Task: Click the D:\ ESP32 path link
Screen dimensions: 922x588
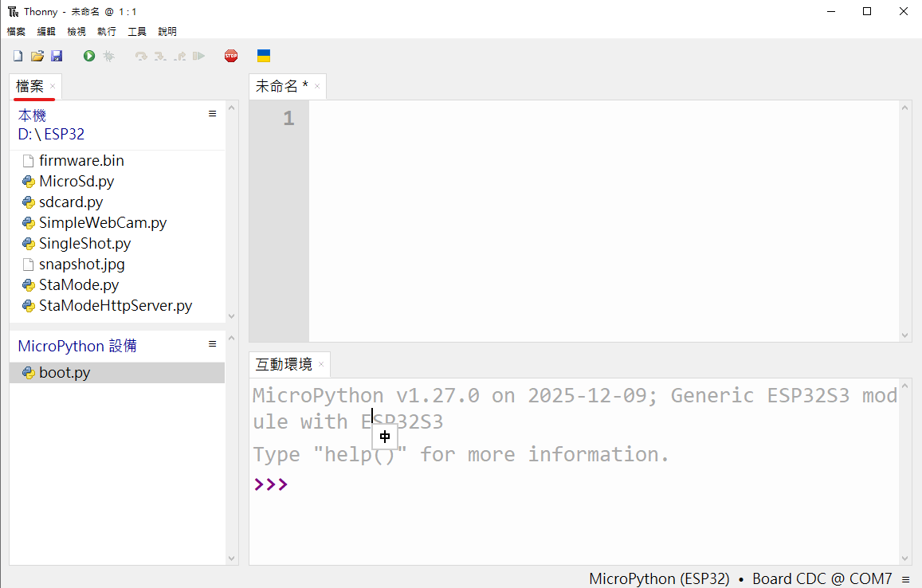Action: coord(51,135)
